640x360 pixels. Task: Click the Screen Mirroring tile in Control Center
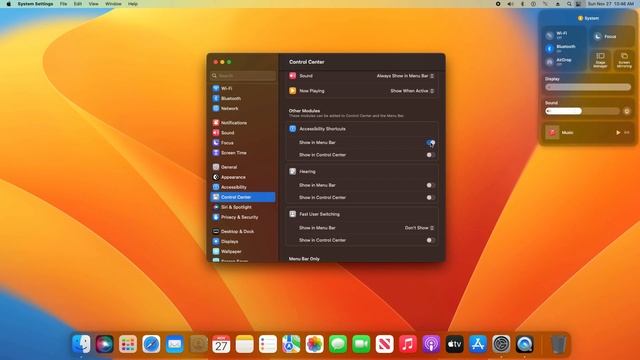tap(624, 60)
